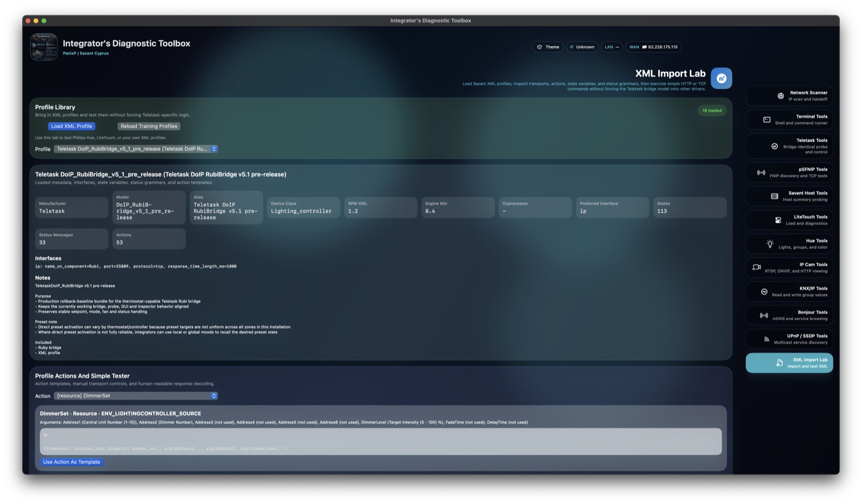Open the Profile dropdown for XML profiles
Image resolution: width=862 pixels, height=504 pixels.
coord(136,149)
